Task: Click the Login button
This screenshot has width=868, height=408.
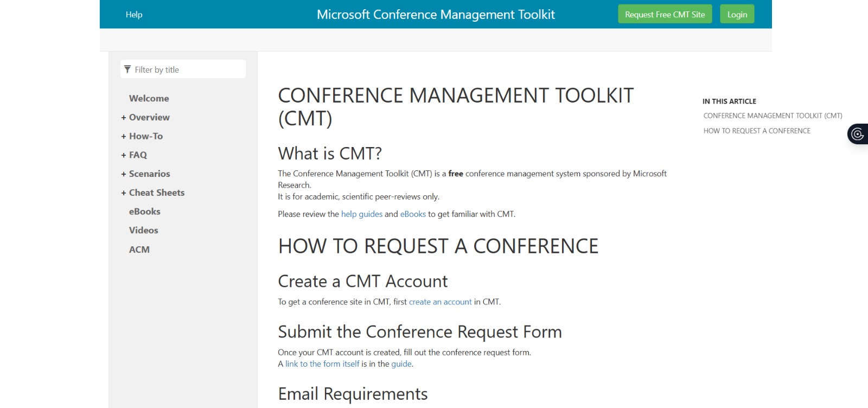Action: pos(737,15)
